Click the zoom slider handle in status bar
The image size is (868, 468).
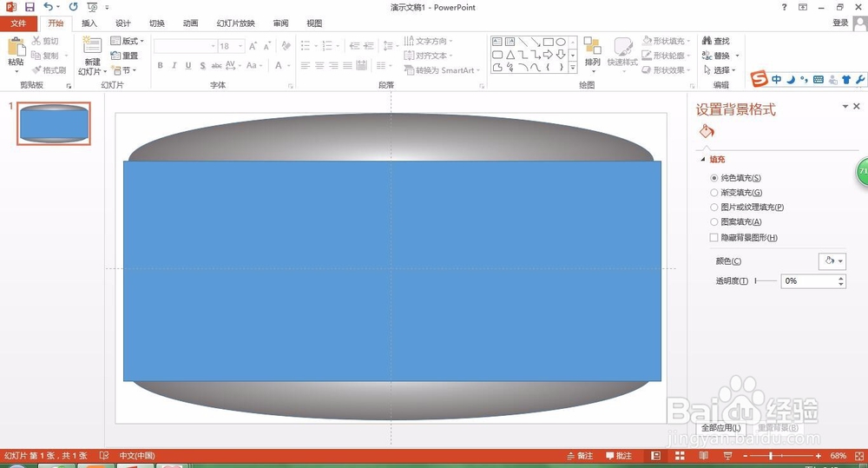point(771,456)
